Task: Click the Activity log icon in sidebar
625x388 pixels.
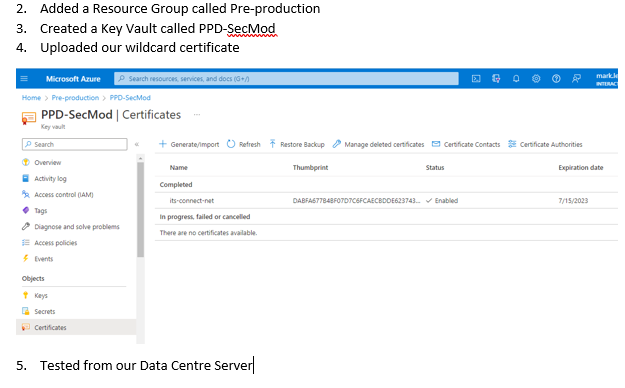Action: (26, 178)
